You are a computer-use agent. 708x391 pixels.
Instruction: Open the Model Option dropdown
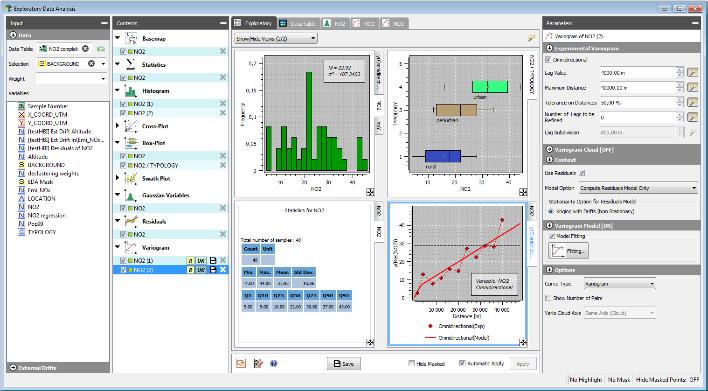[x=637, y=188]
